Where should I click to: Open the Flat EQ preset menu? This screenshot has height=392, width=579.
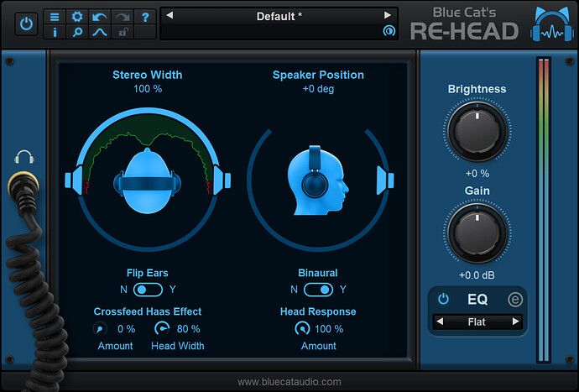pyautogui.click(x=478, y=321)
